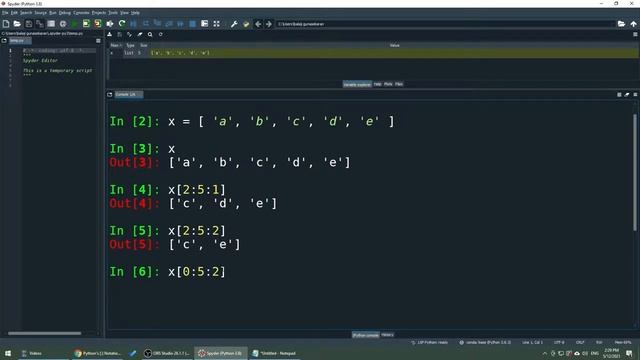Run the file with the green play icon

point(74,24)
